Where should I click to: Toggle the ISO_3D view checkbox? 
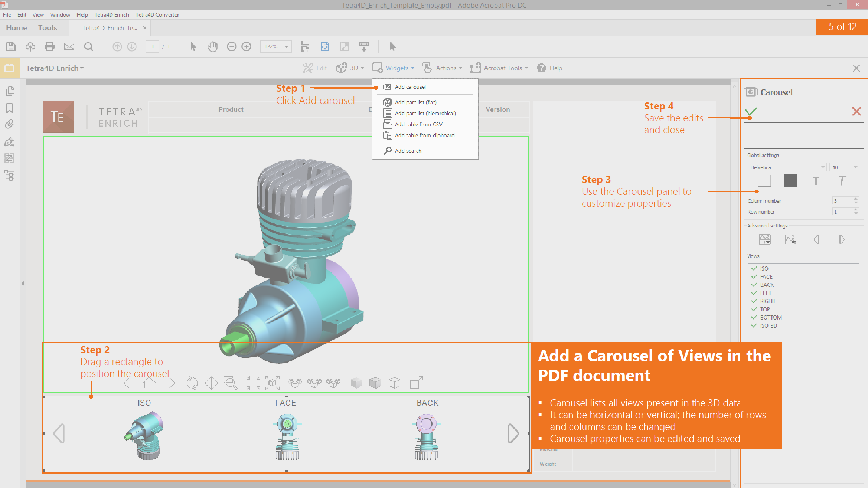pyautogui.click(x=754, y=325)
